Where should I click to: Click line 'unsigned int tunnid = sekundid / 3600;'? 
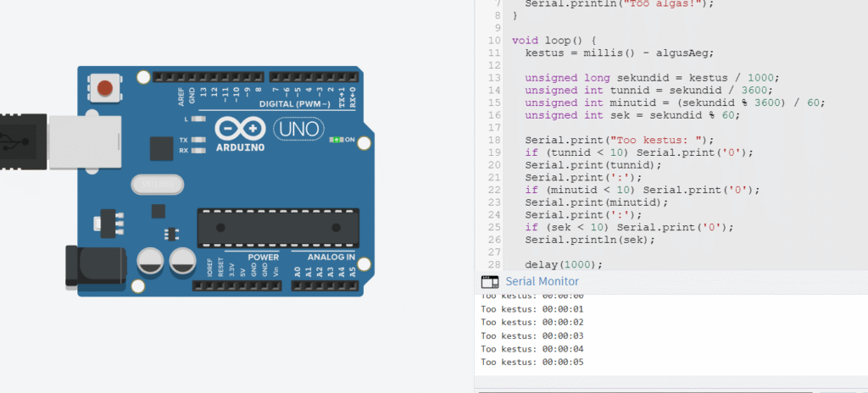click(648, 91)
